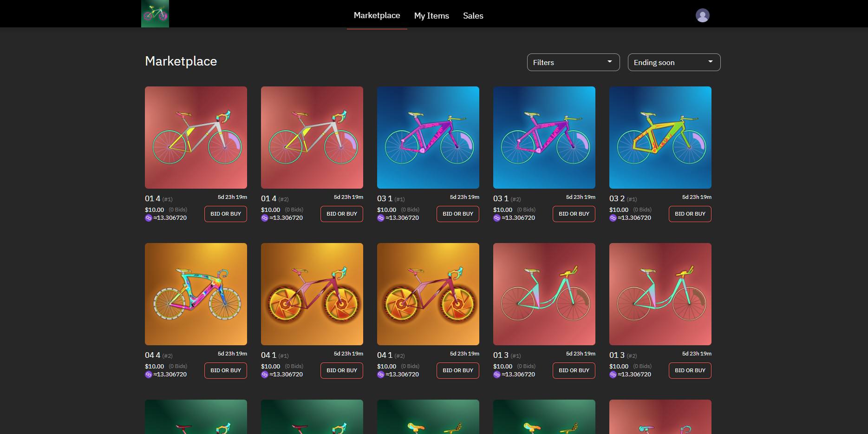Click the item title 01 4 (#1)
Image resolution: width=868 pixels, height=434 pixels.
(x=159, y=199)
